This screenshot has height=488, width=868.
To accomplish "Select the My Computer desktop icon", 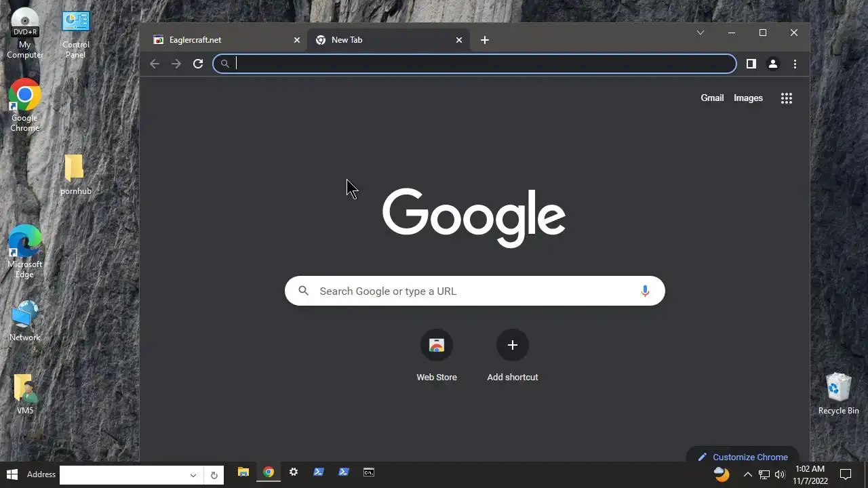I will pyautogui.click(x=25, y=33).
